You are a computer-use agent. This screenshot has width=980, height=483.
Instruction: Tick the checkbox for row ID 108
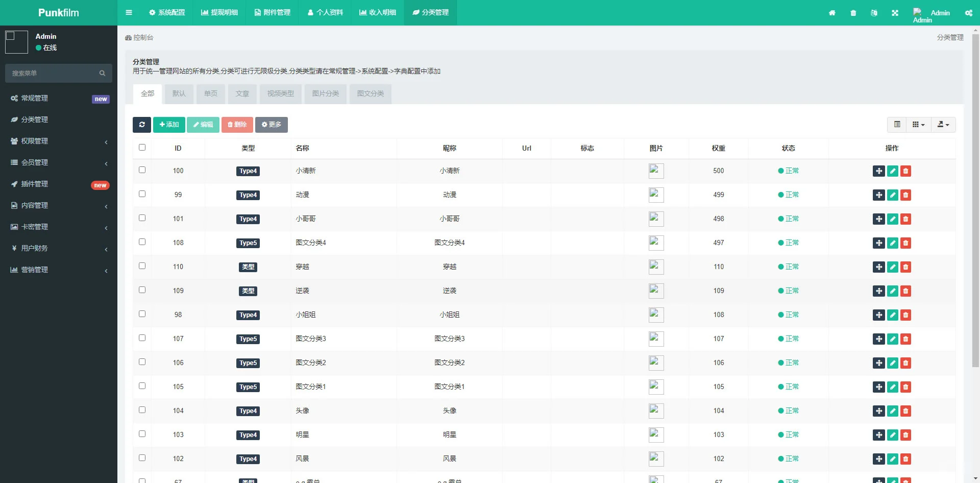click(x=142, y=242)
